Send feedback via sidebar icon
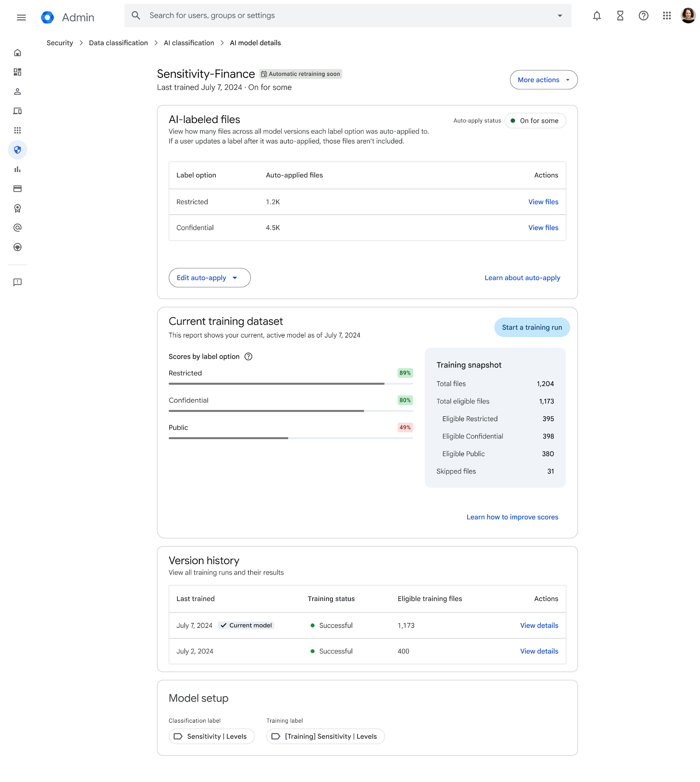700x782 pixels. coord(17,282)
